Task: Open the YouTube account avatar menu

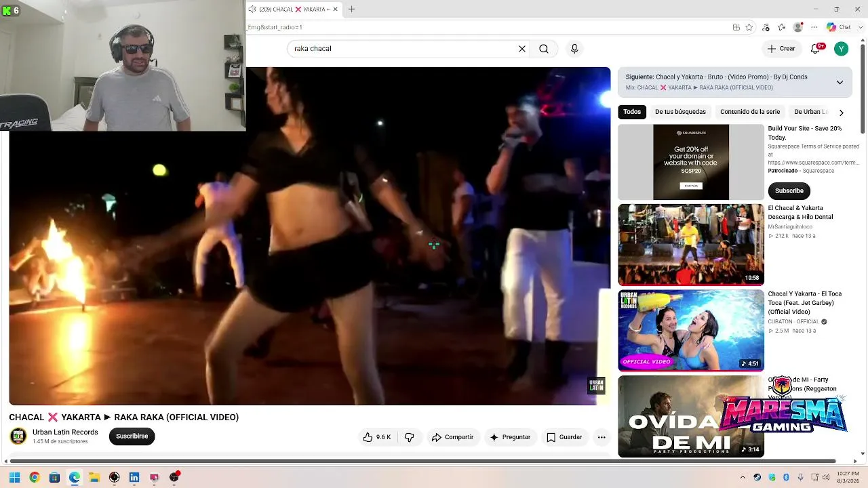Action: (x=841, y=49)
